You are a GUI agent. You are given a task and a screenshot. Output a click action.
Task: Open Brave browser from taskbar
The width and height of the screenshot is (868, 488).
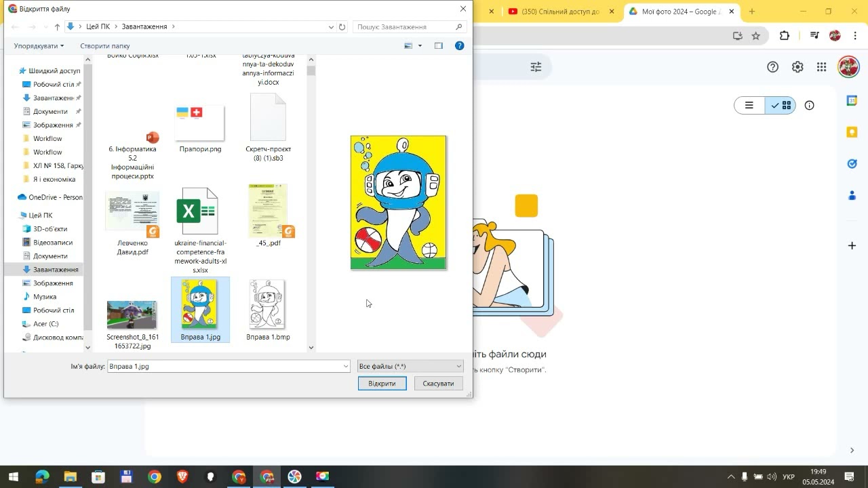182,476
